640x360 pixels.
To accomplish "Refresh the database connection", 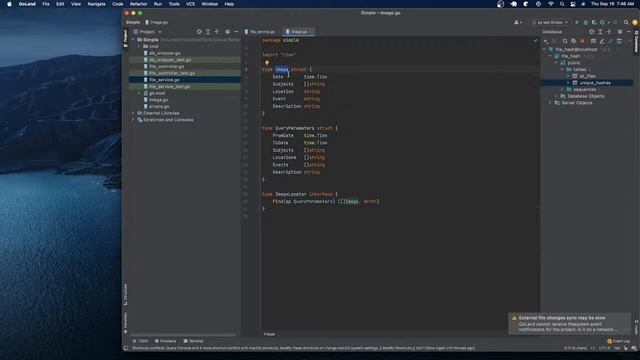I will coord(565,41).
